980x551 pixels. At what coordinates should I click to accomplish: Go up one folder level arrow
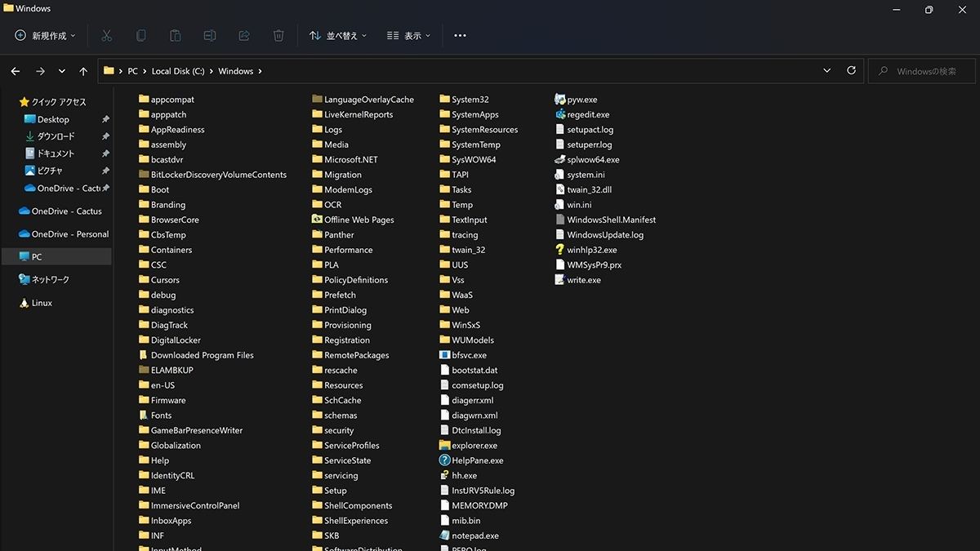pyautogui.click(x=83, y=71)
